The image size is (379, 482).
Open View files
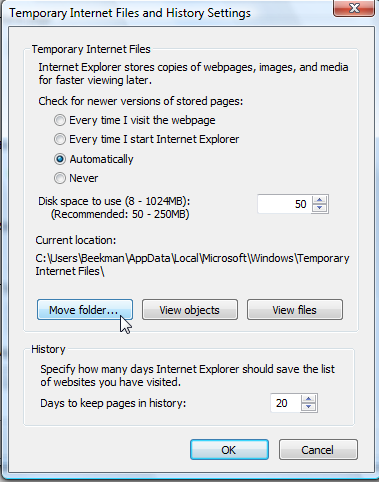coord(295,310)
